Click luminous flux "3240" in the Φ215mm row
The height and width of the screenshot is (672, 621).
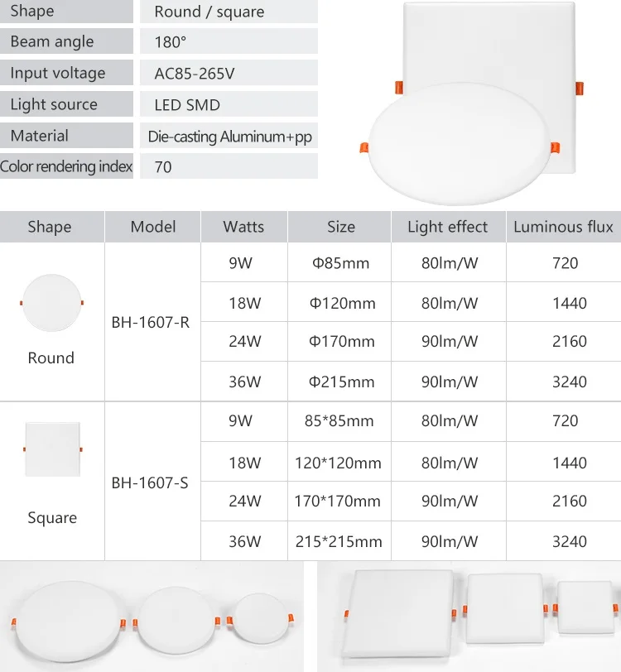[x=569, y=382]
